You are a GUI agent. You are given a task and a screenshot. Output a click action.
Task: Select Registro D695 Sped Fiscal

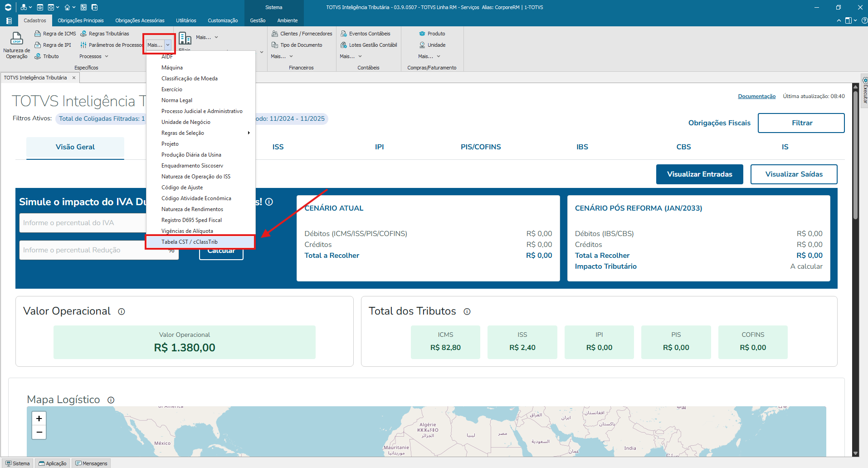click(x=201, y=220)
